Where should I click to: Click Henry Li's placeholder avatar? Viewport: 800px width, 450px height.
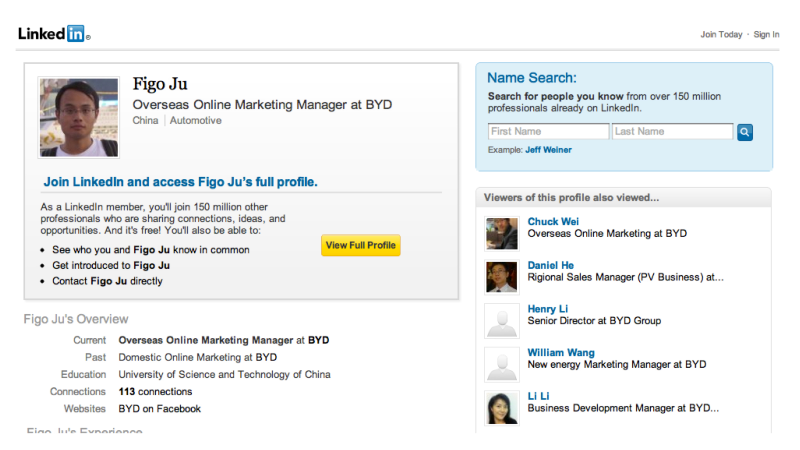502,321
